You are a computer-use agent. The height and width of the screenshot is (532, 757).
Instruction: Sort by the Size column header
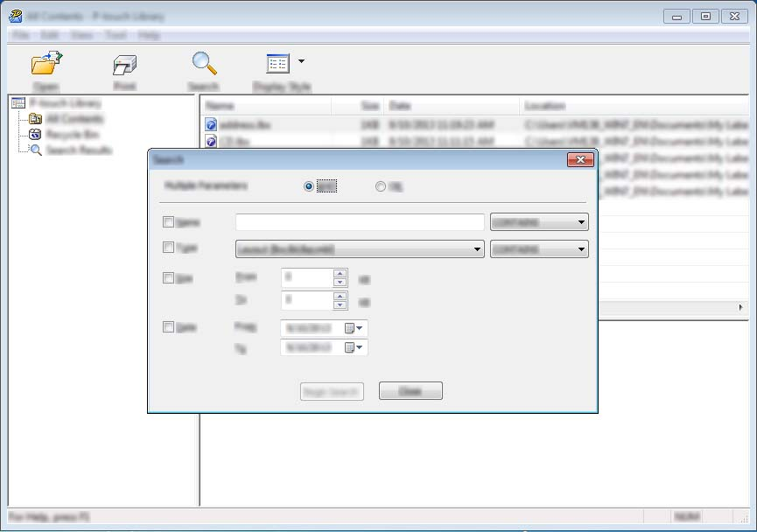point(358,106)
